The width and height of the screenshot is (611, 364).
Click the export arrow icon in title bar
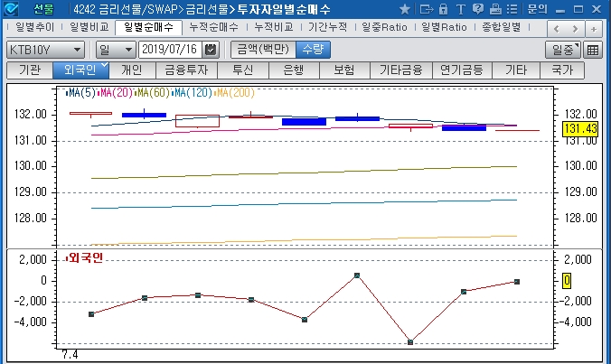(x=427, y=9)
